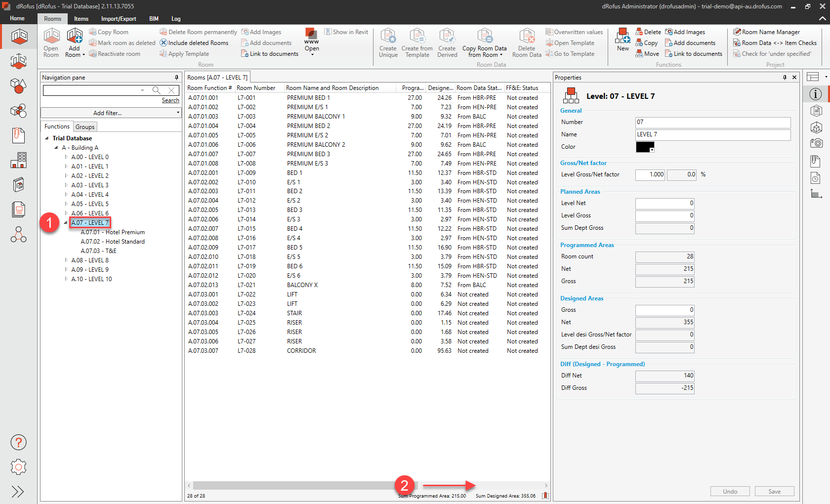This screenshot has height=504, width=830.
Task: Click the Search link
Action: pyautogui.click(x=170, y=100)
